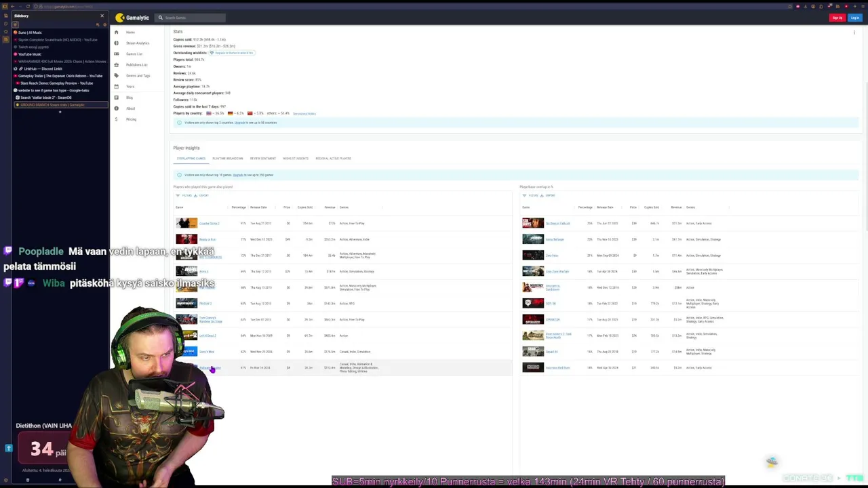Sort overlap table by Price column
Screen dimensions: 868x488
[633, 207]
